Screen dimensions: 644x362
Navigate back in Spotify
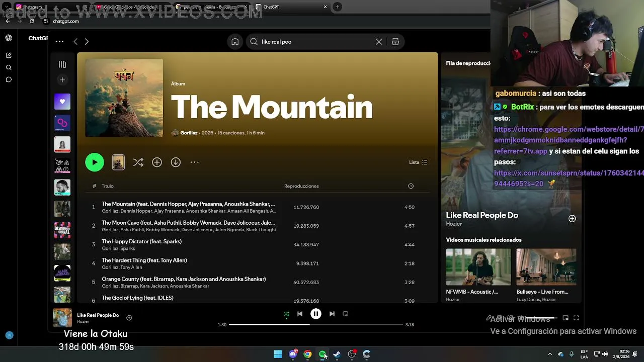[x=75, y=42]
